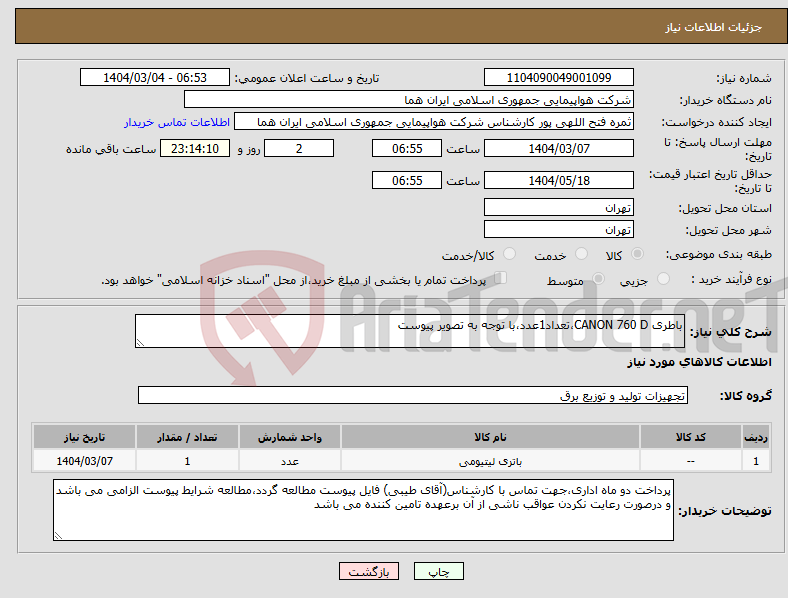Click the بازگشت back button
The width and height of the screenshot is (788, 598).
369,571
